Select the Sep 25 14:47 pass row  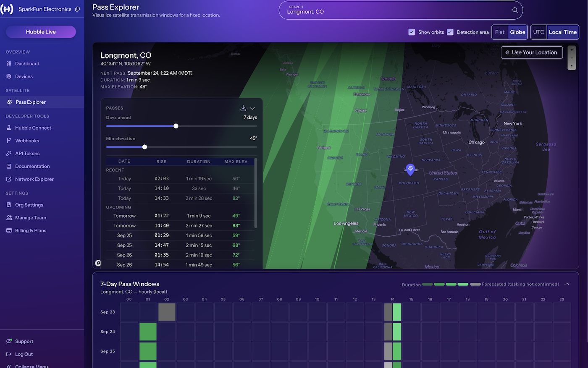pyautogui.click(x=180, y=245)
